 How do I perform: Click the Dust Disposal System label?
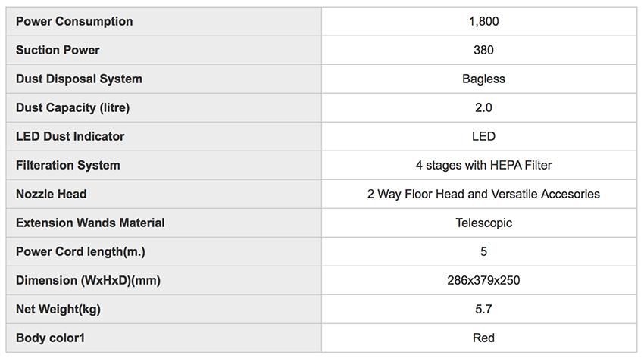point(79,79)
